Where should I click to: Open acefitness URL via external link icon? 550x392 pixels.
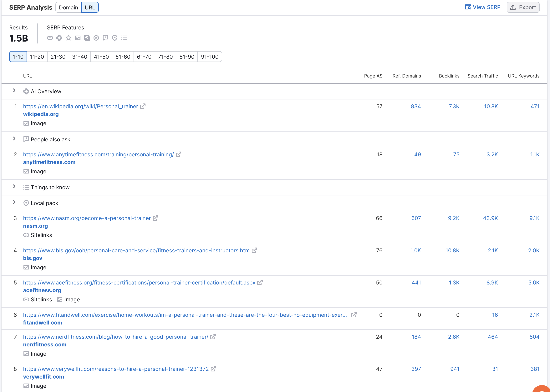(x=260, y=282)
